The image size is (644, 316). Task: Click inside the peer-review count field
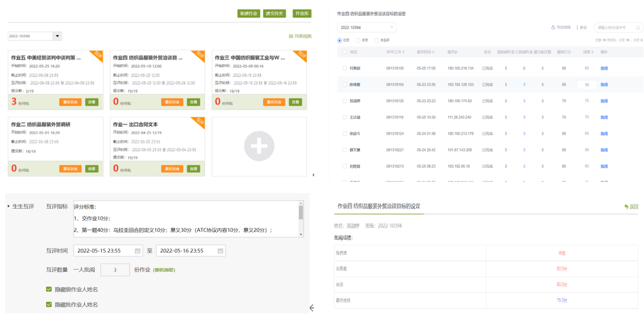pos(115,270)
